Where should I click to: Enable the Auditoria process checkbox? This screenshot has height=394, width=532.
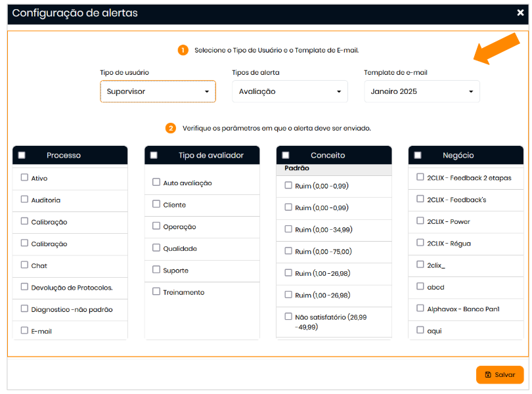click(x=24, y=200)
